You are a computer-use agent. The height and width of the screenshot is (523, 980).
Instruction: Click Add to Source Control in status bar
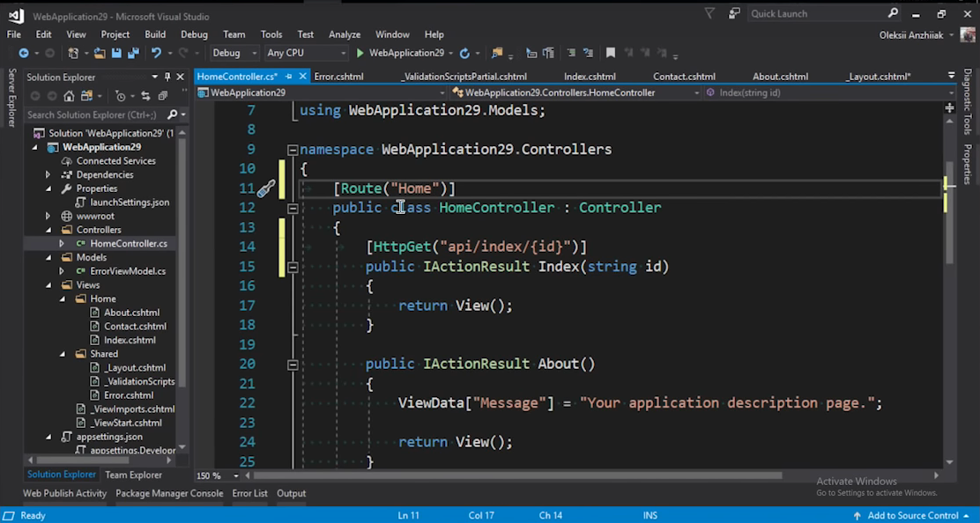point(912,515)
